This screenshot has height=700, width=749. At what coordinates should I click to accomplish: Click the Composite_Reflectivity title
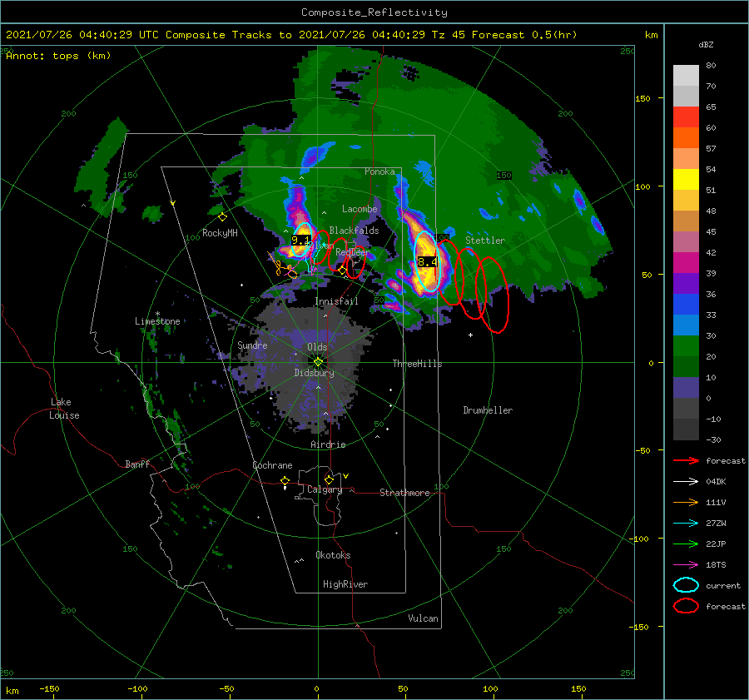coord(374,12)
